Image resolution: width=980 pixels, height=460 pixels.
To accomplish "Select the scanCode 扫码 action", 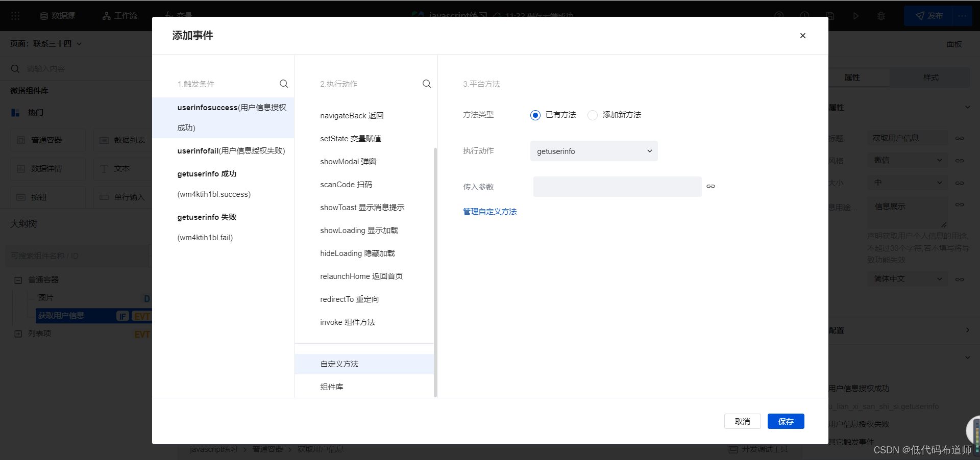I will [346, 185].
